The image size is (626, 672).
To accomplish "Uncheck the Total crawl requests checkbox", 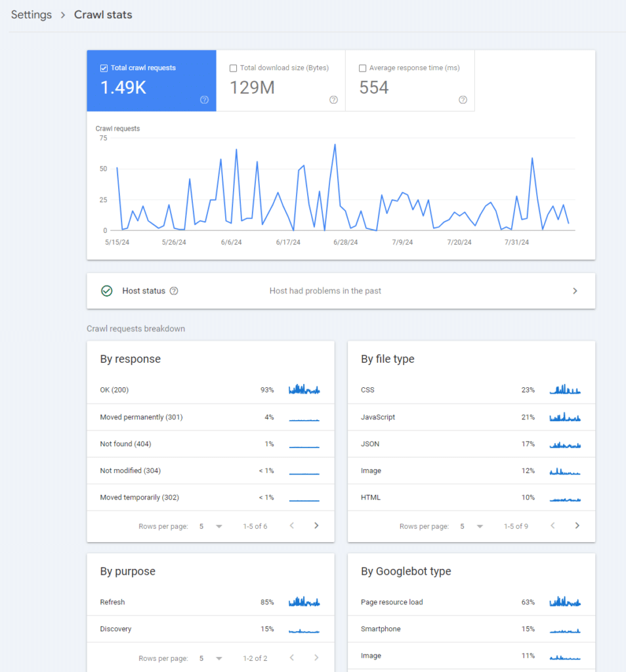I will pos(104,68).
